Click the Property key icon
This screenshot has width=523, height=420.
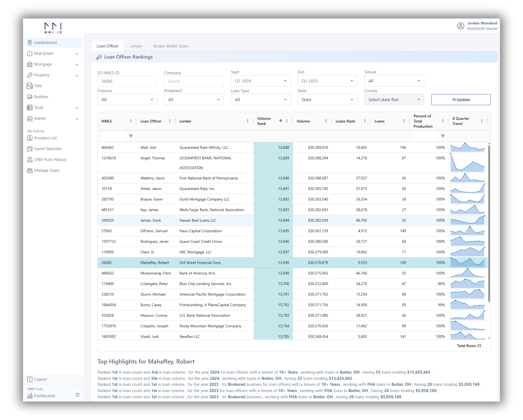30,75
